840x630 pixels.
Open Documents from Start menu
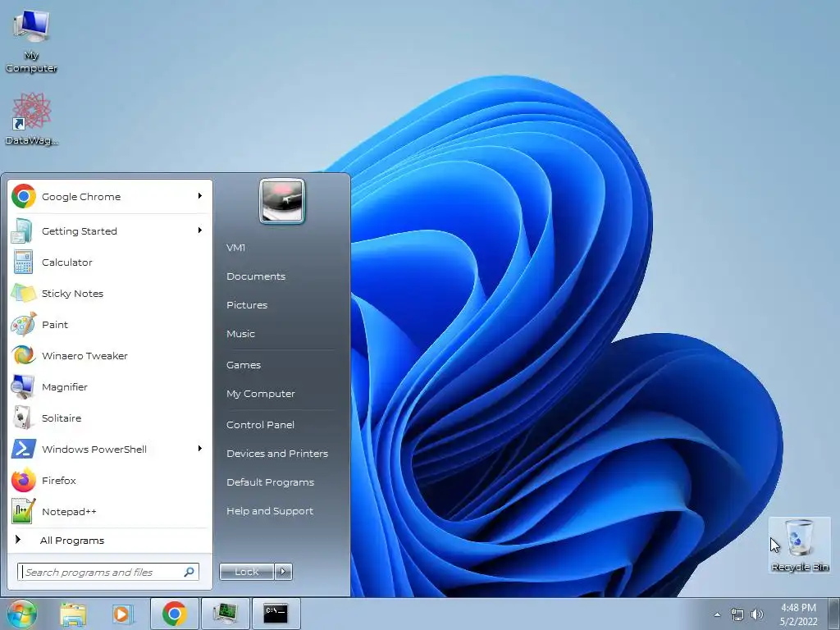tap(256, 276)
